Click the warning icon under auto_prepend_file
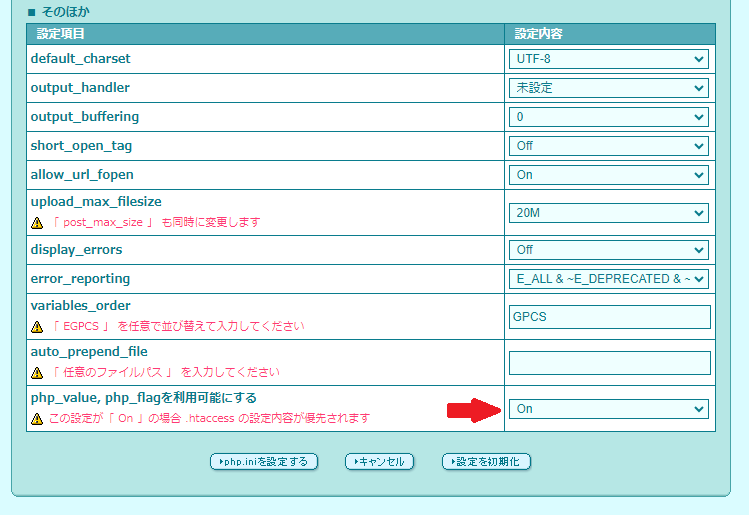This screenshot has height=515, width=749. pyautogui.click(x=37, y=373)
